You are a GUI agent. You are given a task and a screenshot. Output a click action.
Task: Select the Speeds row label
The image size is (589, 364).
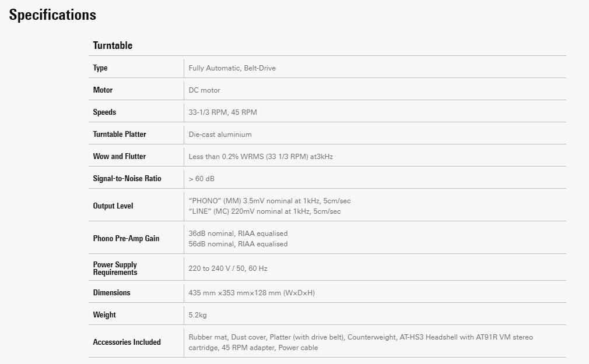[104, 112]
